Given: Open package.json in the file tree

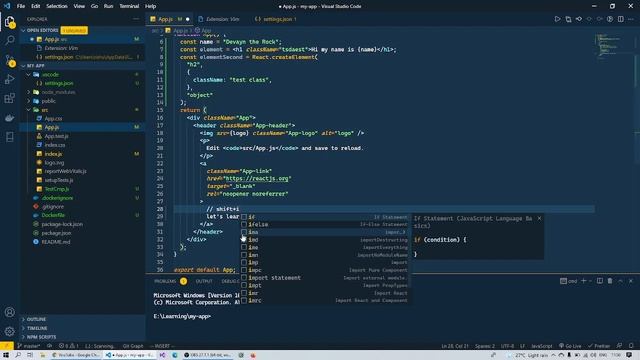Looking at the screenshot, I should click(x=56, y=233).
